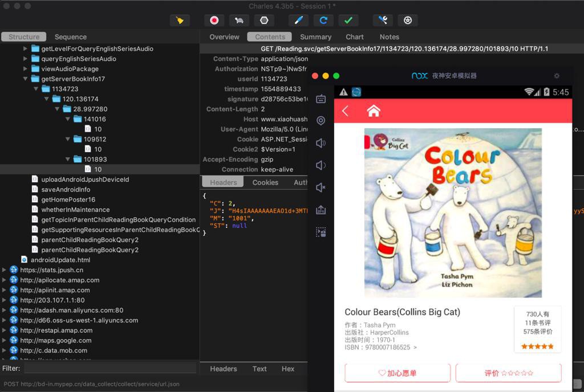The width and height of the screenshot is (584, 392).
Task: Expand the queryEnglishSeriesAudio folder
Action: click(25, 59)
